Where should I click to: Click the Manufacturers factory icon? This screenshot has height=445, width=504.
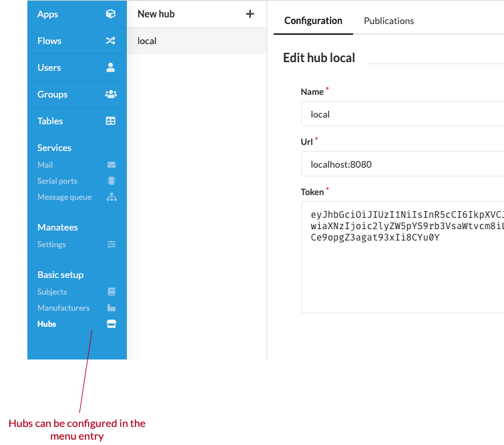[x=111, y=308]
